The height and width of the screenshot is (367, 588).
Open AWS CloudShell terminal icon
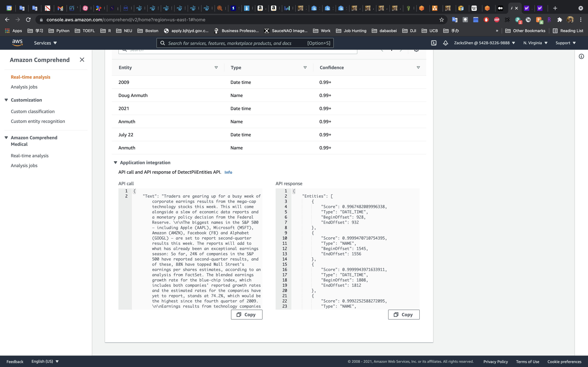point(434,43)
